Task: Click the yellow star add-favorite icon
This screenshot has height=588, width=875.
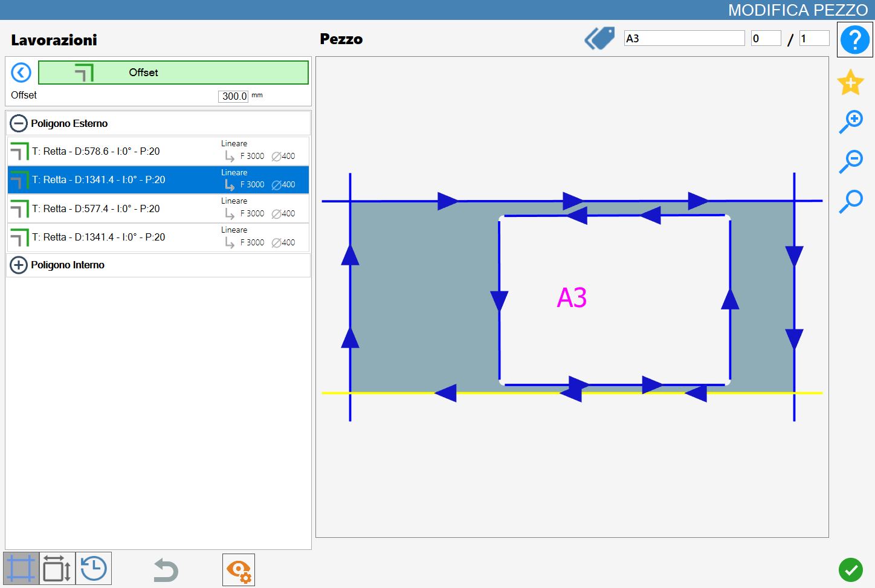Action: point(850,82)
